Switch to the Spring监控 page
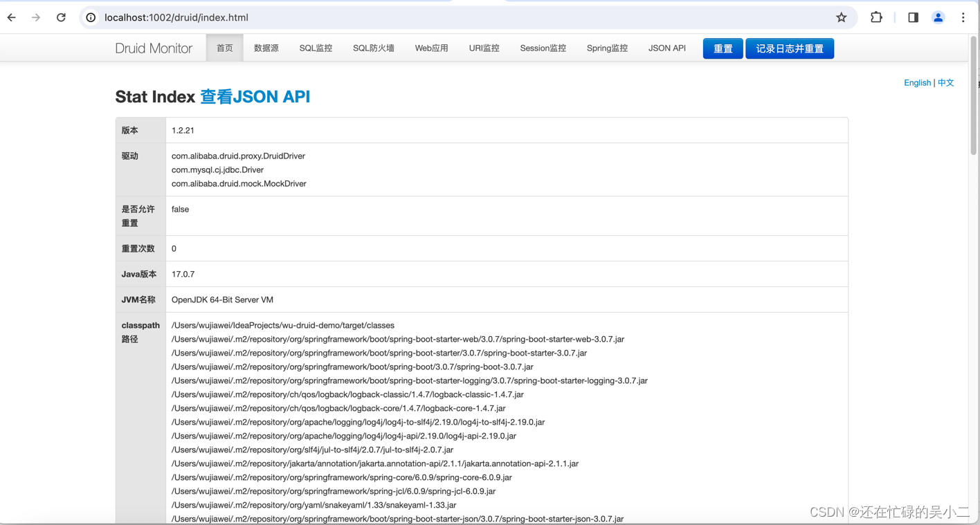Image resolution: width=980 pixels, height=525 pixels. pos(607,48)
